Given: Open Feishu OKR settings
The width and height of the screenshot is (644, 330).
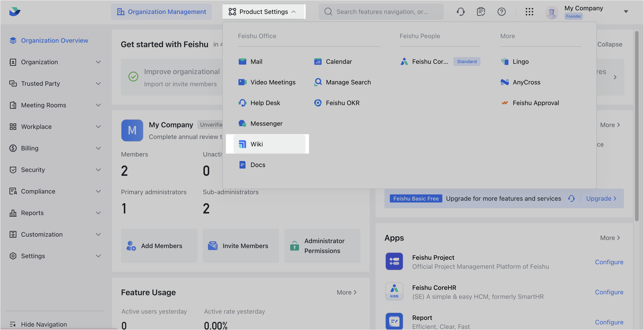Looking at the screenshot, I should (337, 103).
